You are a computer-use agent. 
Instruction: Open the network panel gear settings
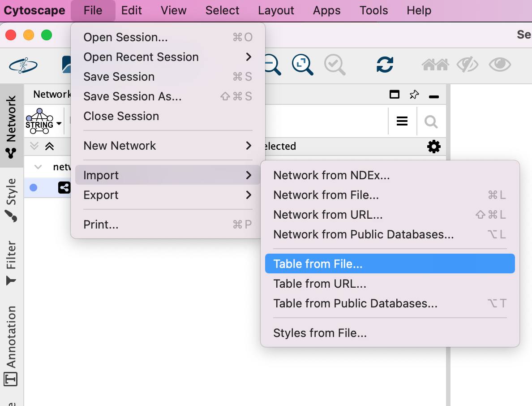click(433, 147)
